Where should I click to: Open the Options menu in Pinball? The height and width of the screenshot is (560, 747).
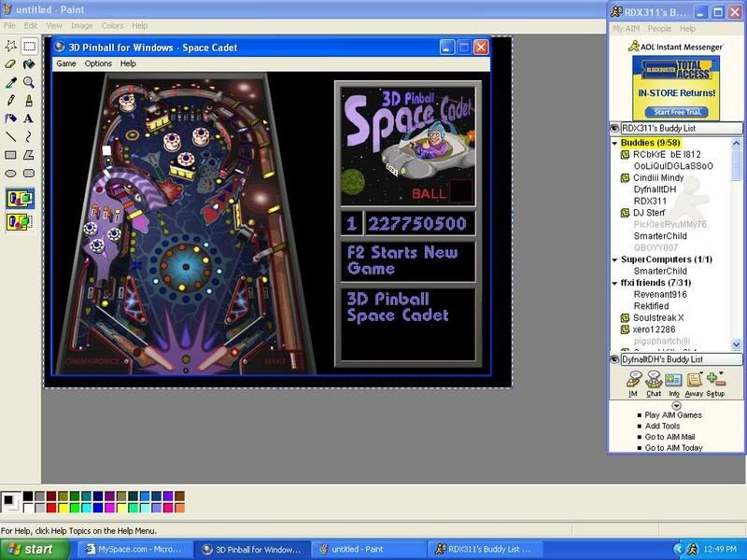(98, 63)
